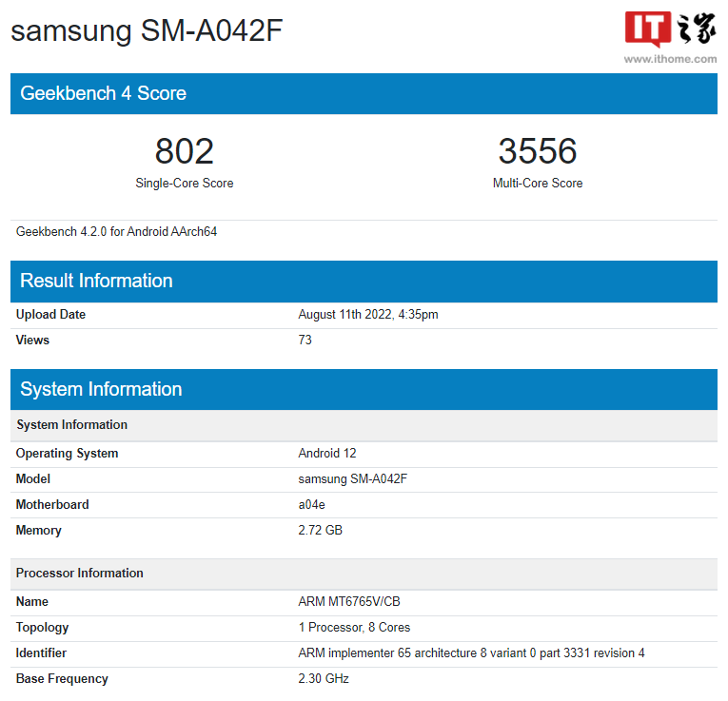Viewport: 728px width, 701px height.
Task: Click the Views count 73
Action: [x=305, y=341]
